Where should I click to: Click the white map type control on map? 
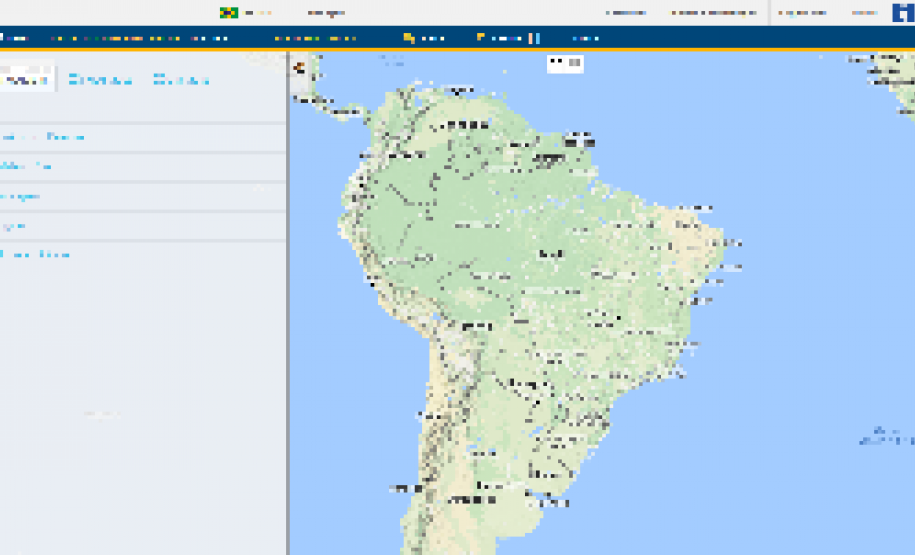pyautogui.click(x=565, y=63)
